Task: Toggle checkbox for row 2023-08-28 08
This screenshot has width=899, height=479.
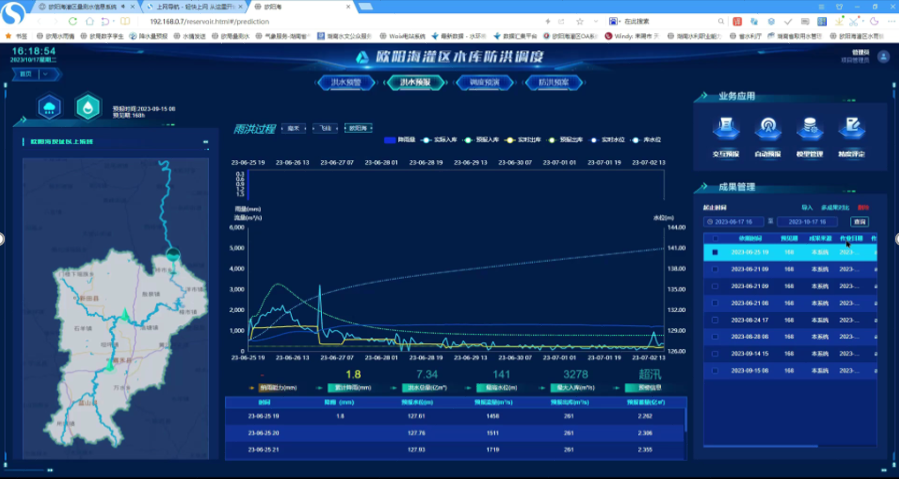Action: [x=715, y=337]
